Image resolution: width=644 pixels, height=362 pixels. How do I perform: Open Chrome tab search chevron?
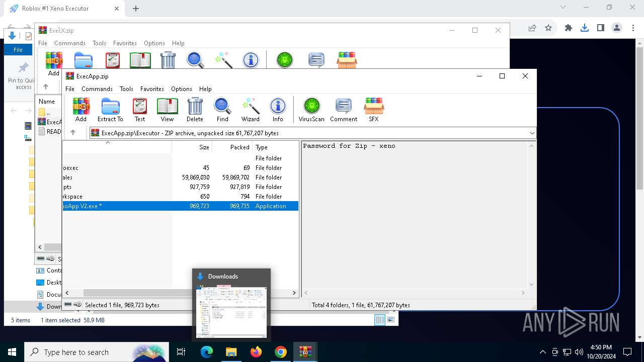tap(562, 7)
